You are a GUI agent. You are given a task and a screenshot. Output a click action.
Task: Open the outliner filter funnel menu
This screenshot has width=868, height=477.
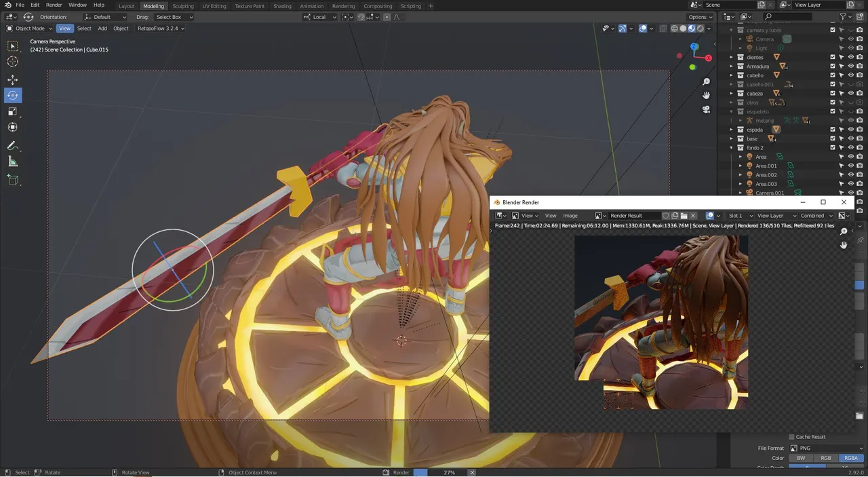coord(844,16)
